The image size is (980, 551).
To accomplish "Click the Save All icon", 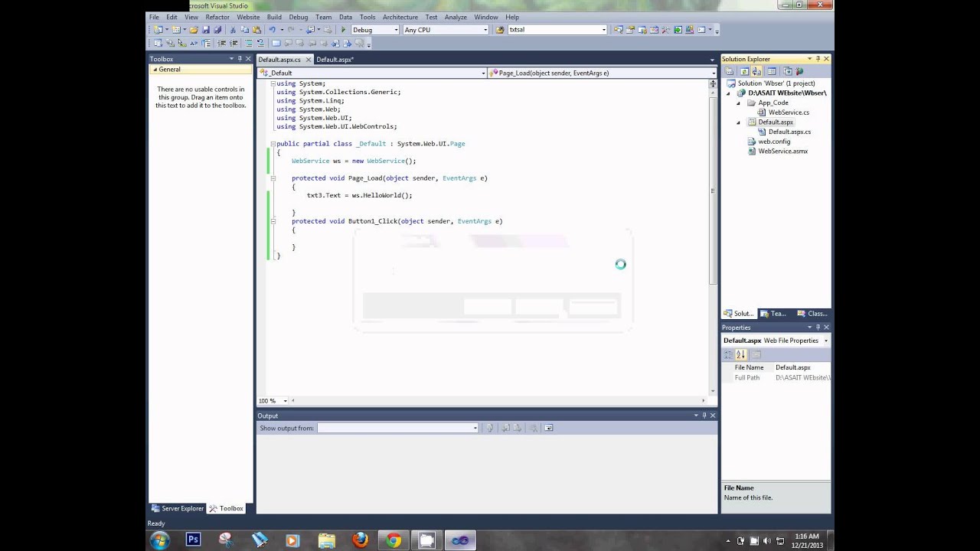I will coord(217,30).
